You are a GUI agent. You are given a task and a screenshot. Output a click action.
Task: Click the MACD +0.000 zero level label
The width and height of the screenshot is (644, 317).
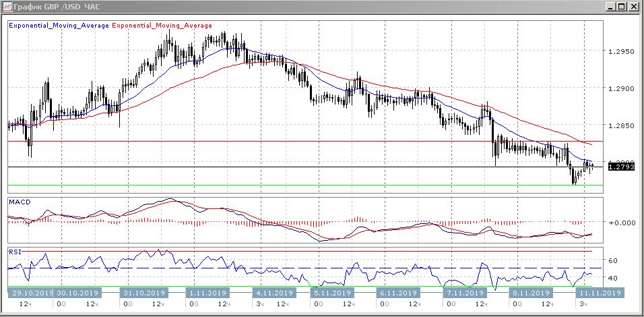(622, 223)
